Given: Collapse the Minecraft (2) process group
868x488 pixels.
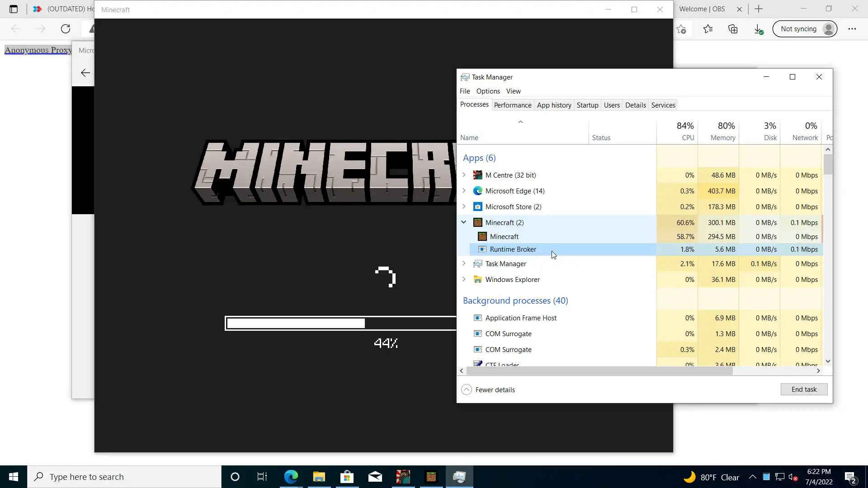Looking at the screenshot, I should (x=463, y=222).
